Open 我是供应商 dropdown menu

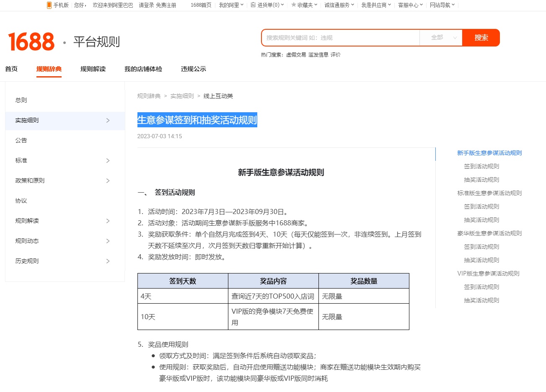tap(376, 5)
